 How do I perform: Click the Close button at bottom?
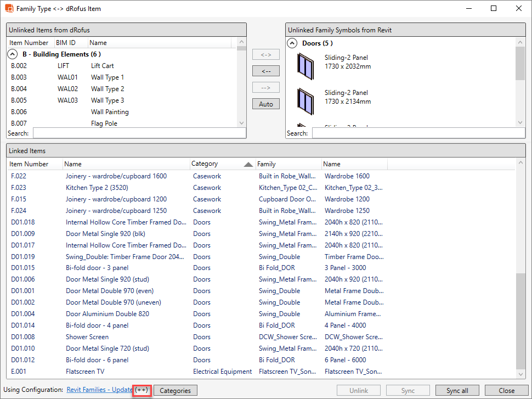[x=506, y=391]
